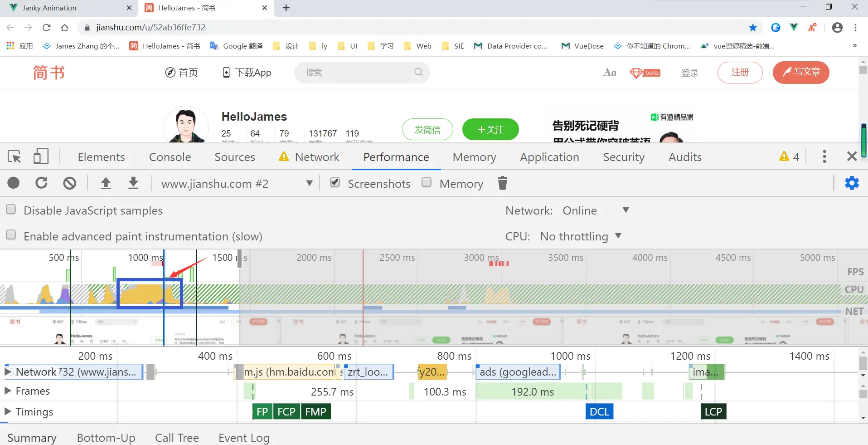Open the Security panel

pos(624,157)
